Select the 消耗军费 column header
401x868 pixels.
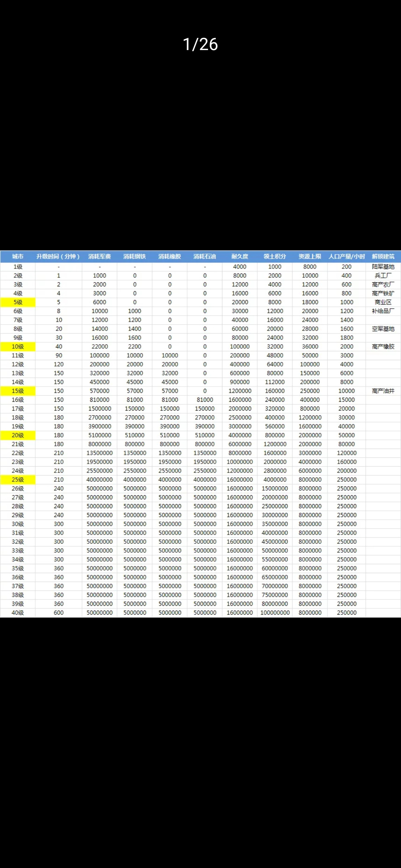tap(100, 256)
